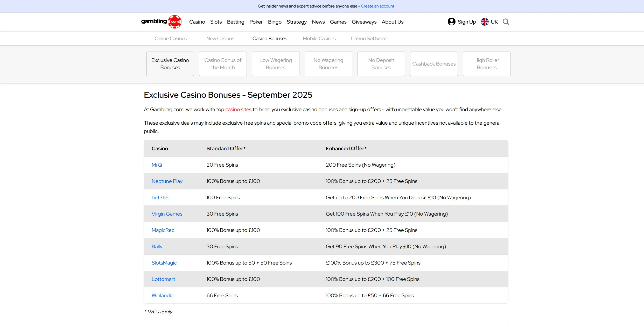Screen dimensions: 644x327
Task: Open the About Us menu
Action: click(x=393, y=22)
